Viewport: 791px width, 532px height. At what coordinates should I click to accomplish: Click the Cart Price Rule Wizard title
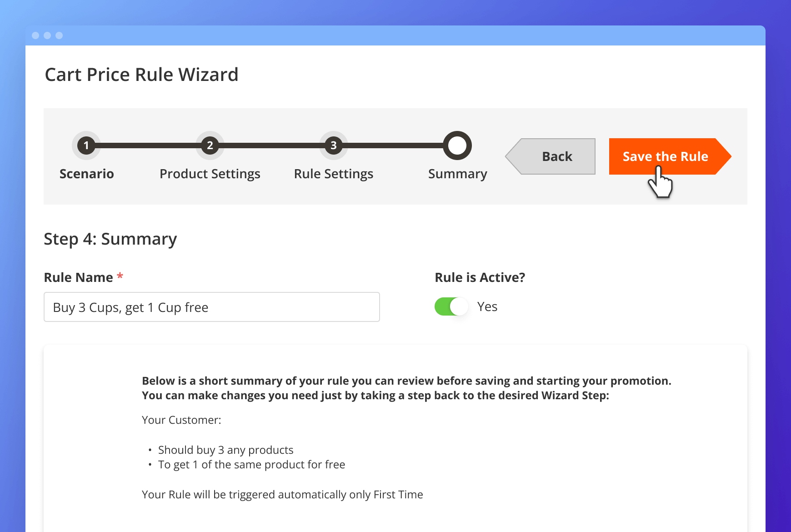click(x=141, y=75)
